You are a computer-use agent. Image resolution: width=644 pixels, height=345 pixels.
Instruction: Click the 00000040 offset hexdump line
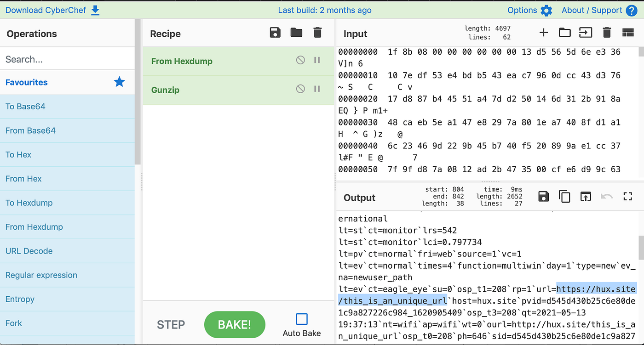pos(479,146)
